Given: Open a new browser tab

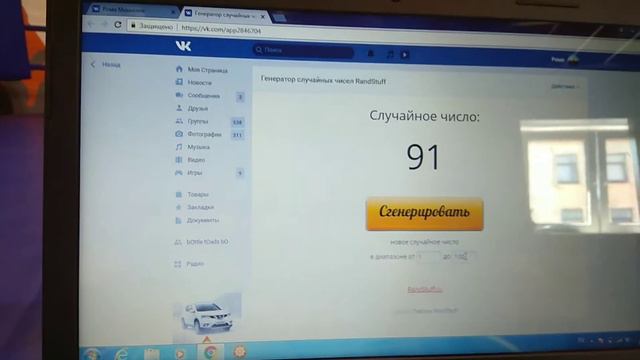Looking at the screenshot, I should pos(280,17).
